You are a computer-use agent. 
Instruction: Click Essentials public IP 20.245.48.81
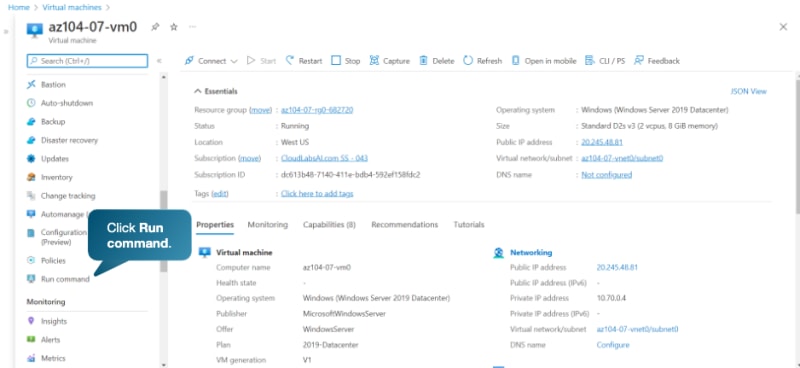(602, 142)
